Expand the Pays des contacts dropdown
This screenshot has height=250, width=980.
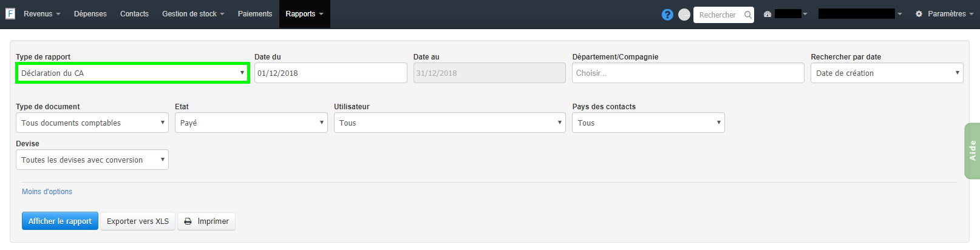click(x=648, y=123)
